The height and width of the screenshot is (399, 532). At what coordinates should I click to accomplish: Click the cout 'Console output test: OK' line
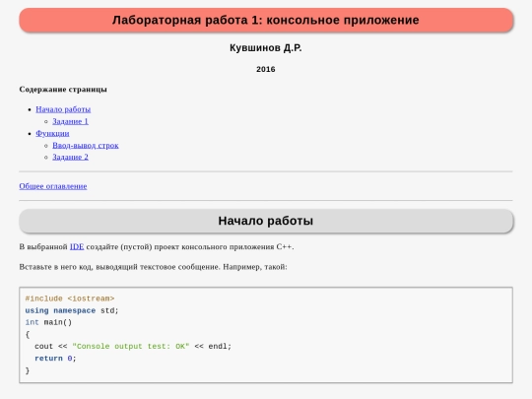coord(133,347)
